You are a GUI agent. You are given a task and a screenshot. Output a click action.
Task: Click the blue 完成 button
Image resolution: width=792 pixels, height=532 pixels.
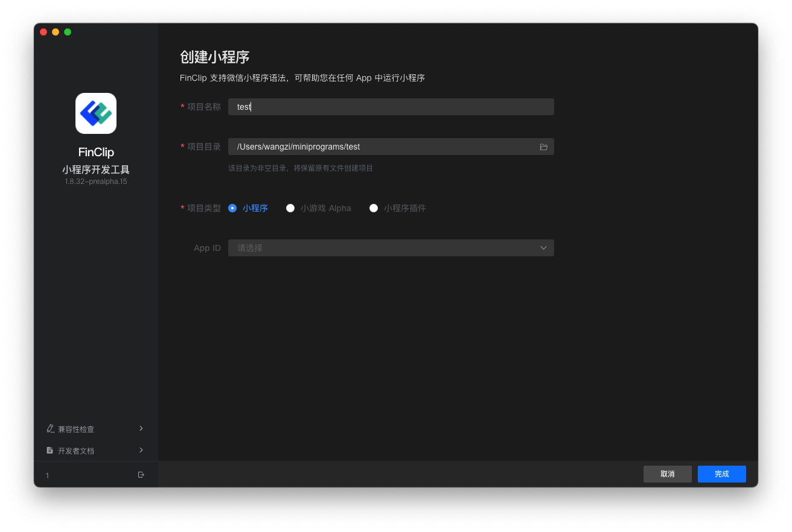tap(721, 474)
